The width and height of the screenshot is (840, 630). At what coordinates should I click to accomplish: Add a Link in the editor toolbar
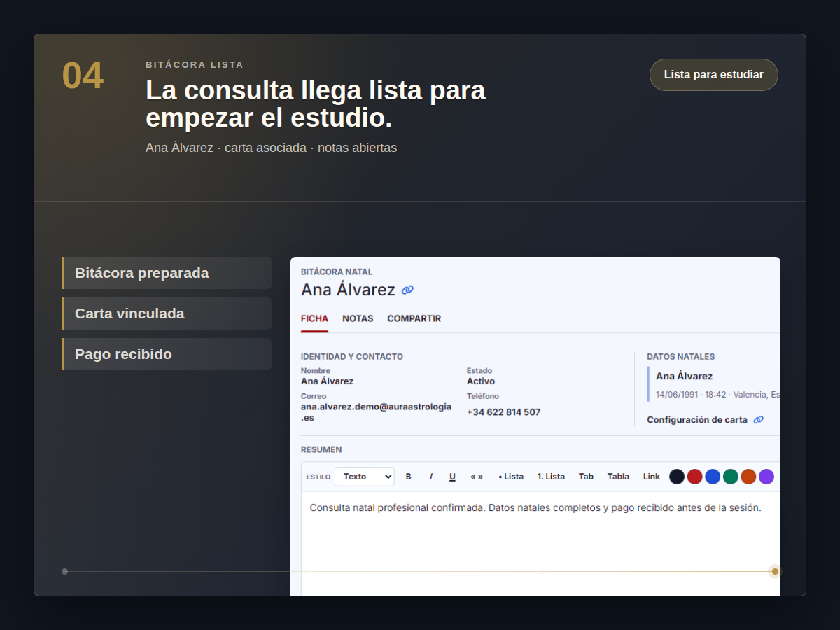click(652, 477)
